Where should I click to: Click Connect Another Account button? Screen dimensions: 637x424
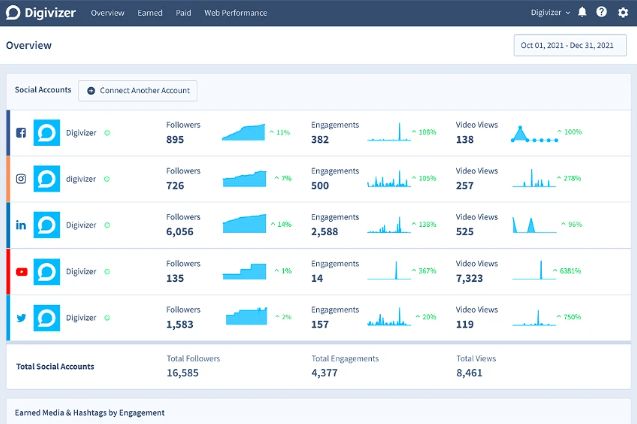tap(138, 90)
